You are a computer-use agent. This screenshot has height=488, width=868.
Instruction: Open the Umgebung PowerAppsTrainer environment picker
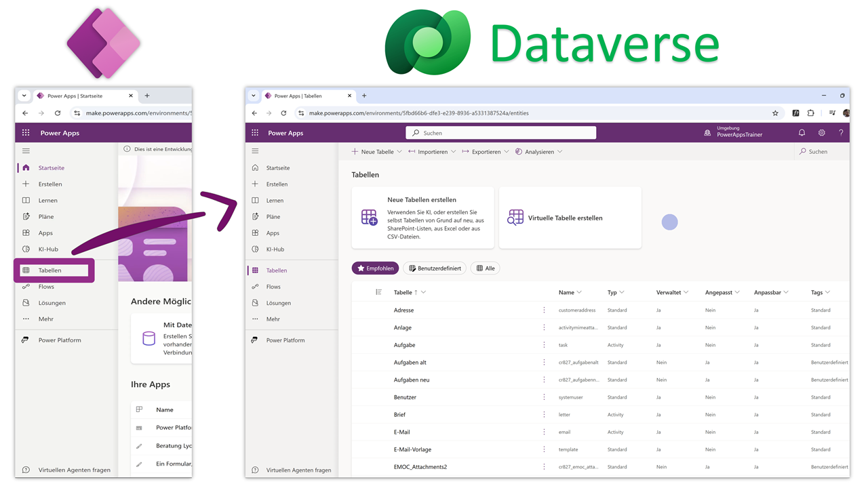click(x=734, y=131)
